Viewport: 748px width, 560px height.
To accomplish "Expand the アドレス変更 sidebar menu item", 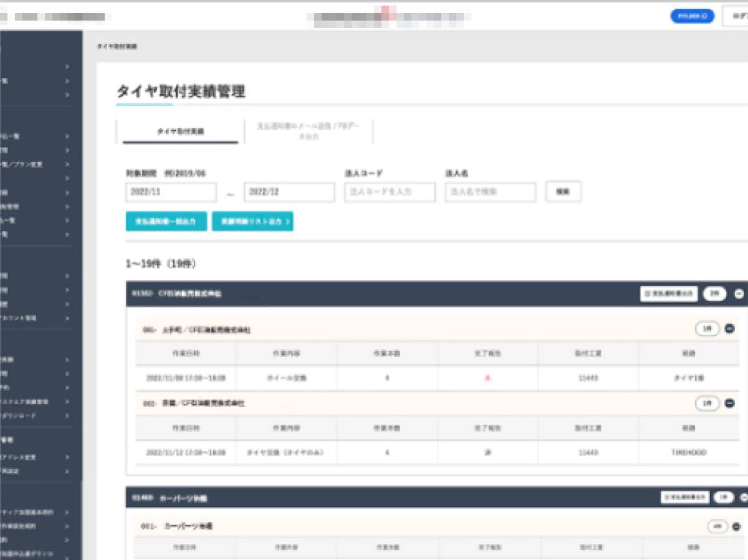I will click(37, 457).
